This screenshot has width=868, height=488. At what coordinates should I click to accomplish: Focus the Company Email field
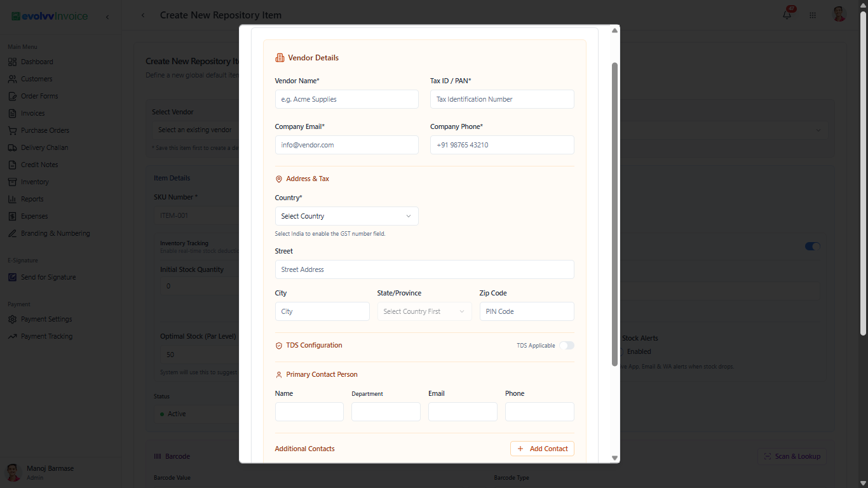pos(347,145)
